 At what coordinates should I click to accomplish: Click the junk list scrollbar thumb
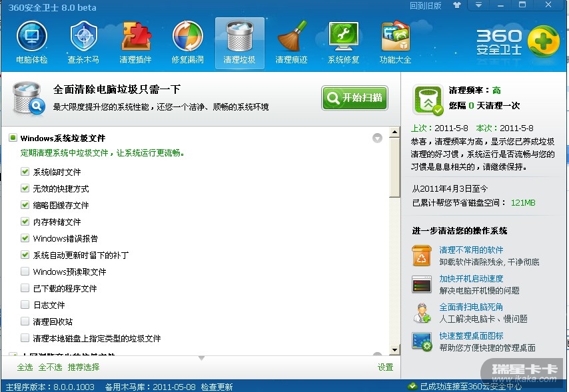tap(394, 168)
